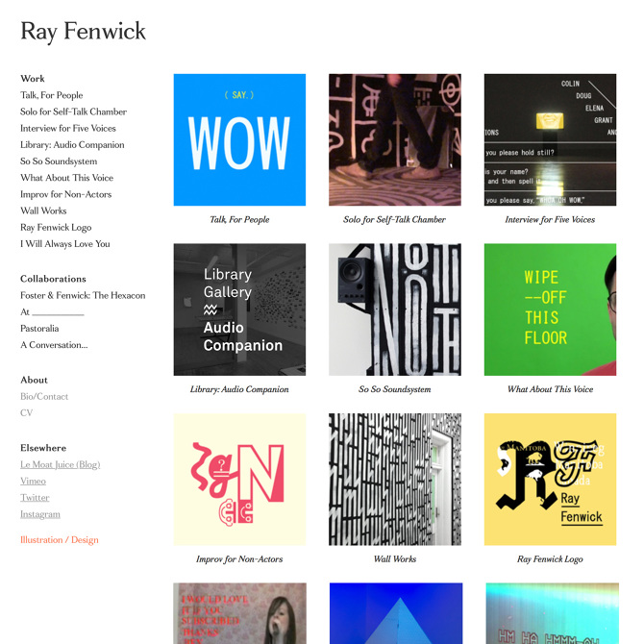Select I Will Always Love You menu item
Viewport: 644px width, 644px height.
[65, 244]
